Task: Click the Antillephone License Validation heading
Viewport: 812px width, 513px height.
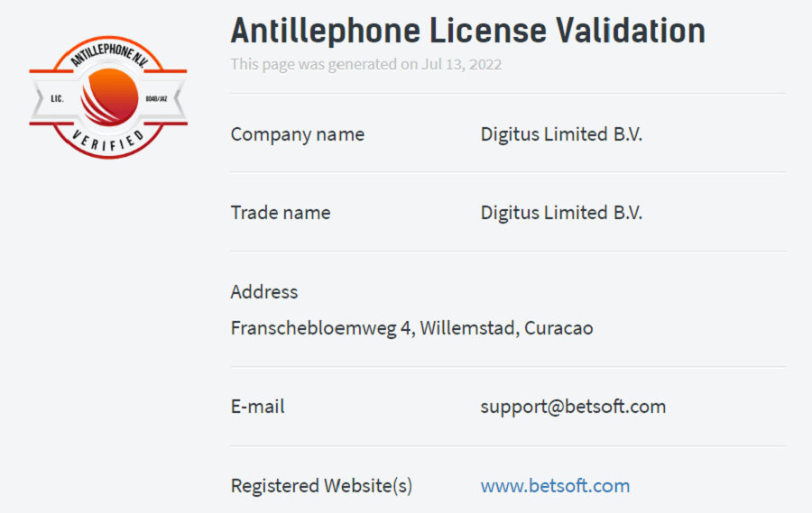Action: pos(467,30)
